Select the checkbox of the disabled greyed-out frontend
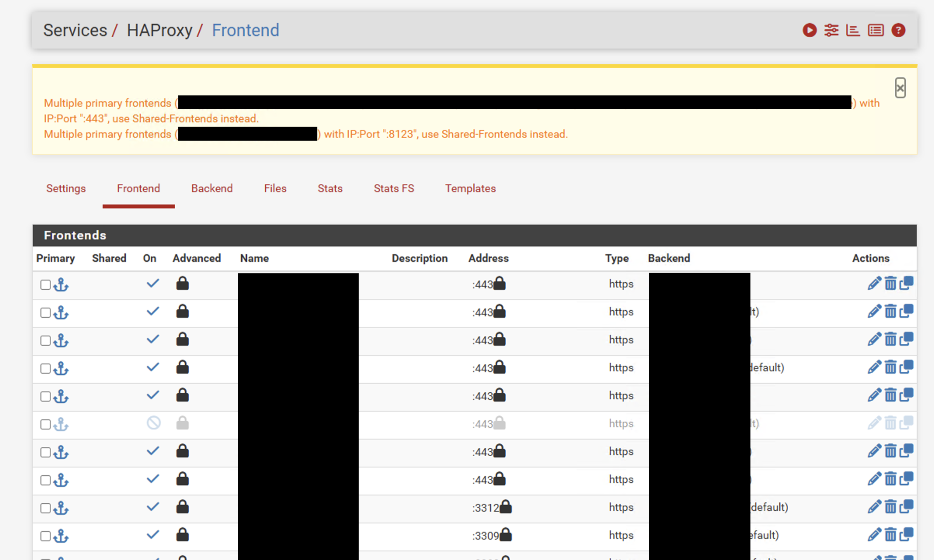 pos(45,424)
